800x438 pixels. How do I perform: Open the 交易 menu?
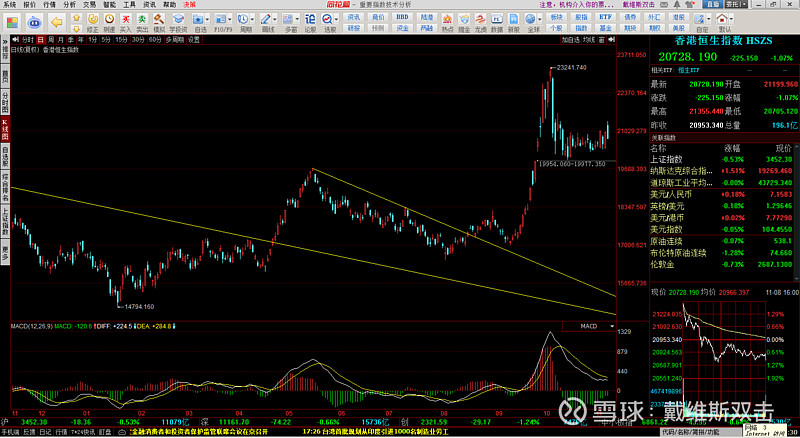click(89, 5)
